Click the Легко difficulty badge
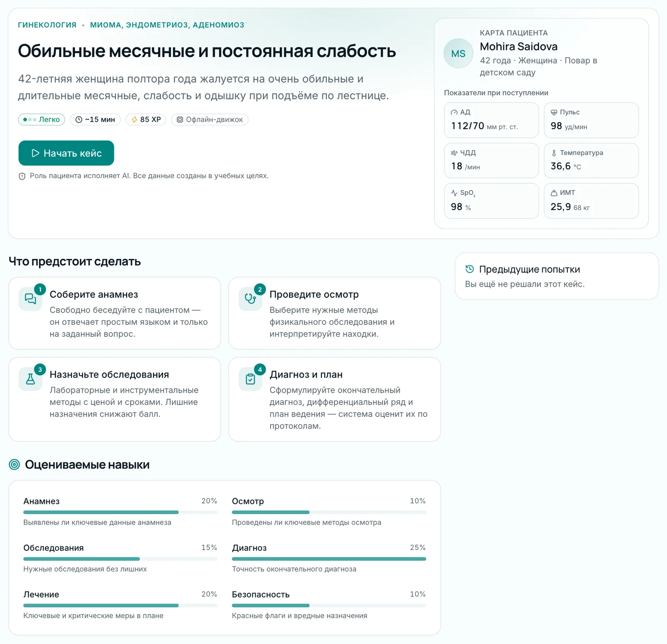The image size is (667, 644). pyautogui.click(x=41, y=120)
